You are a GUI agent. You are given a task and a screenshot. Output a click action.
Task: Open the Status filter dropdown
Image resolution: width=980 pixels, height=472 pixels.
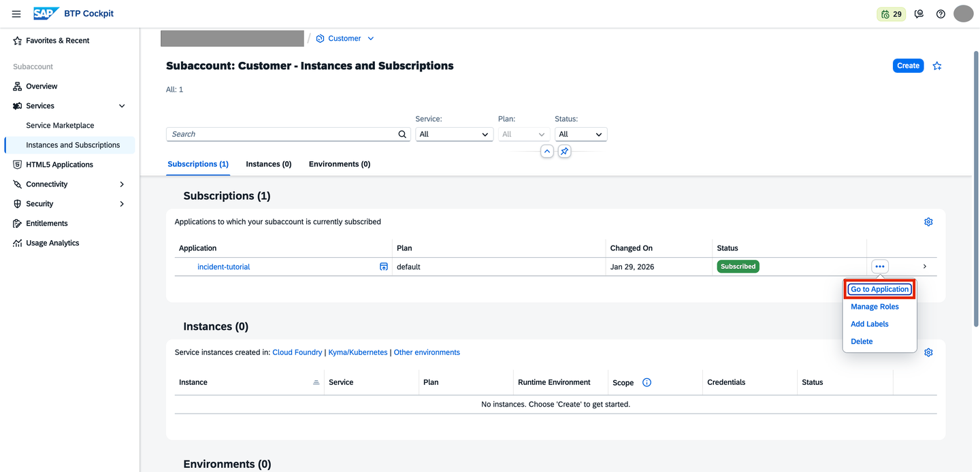[x=581, y=134]
